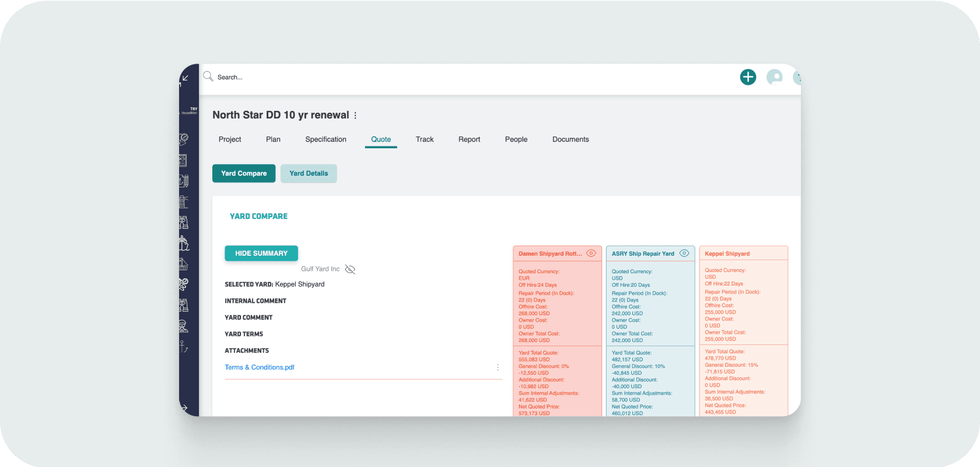The height and width of the screenshot is (467, 980).
Task: Click the General Discount: 0% line
Action: pyautogui.click(x=544, y=367)
